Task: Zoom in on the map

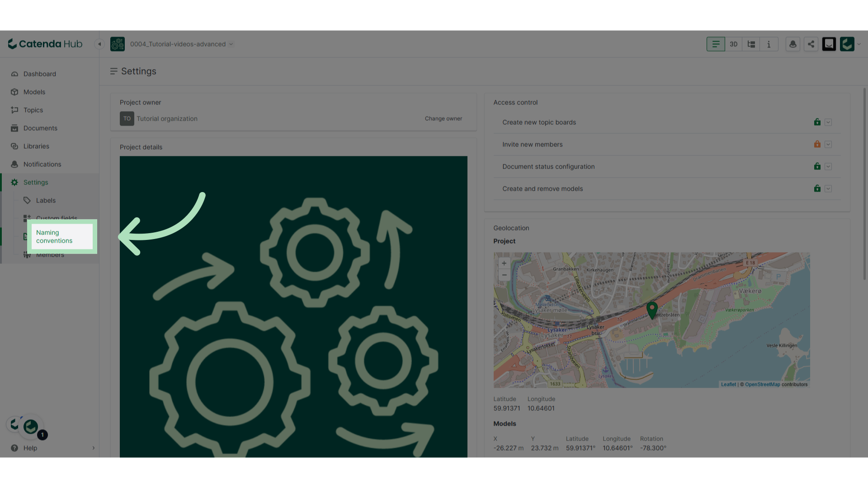Action: click(504, 263)
